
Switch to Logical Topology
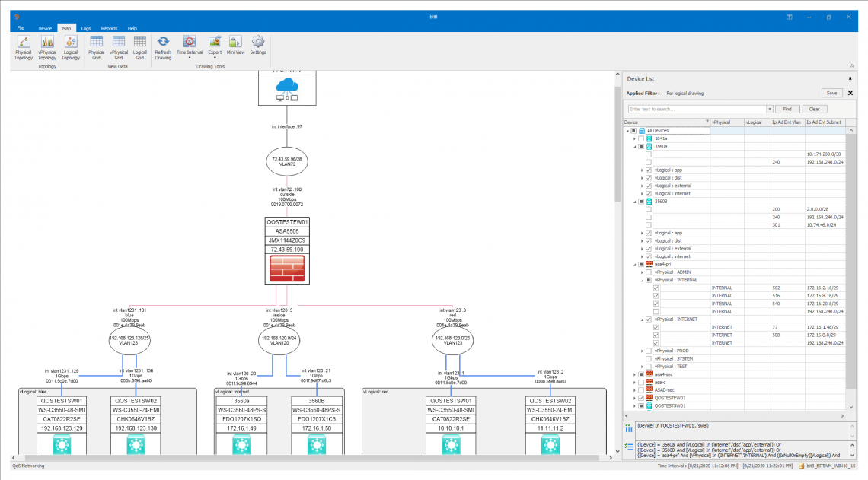[70, 48]
